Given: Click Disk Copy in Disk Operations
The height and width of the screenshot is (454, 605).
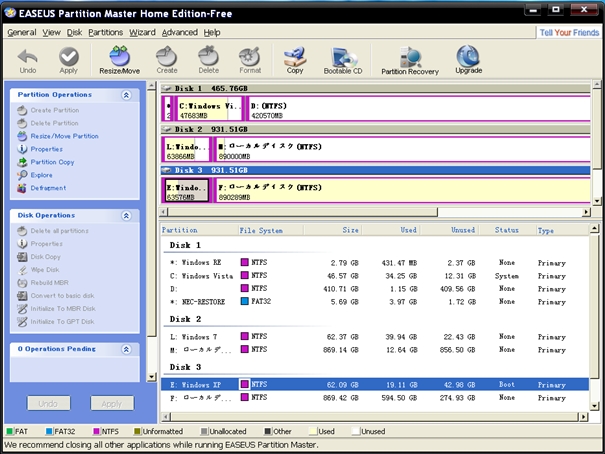Looking at the screenshot, I should [46, 257].
